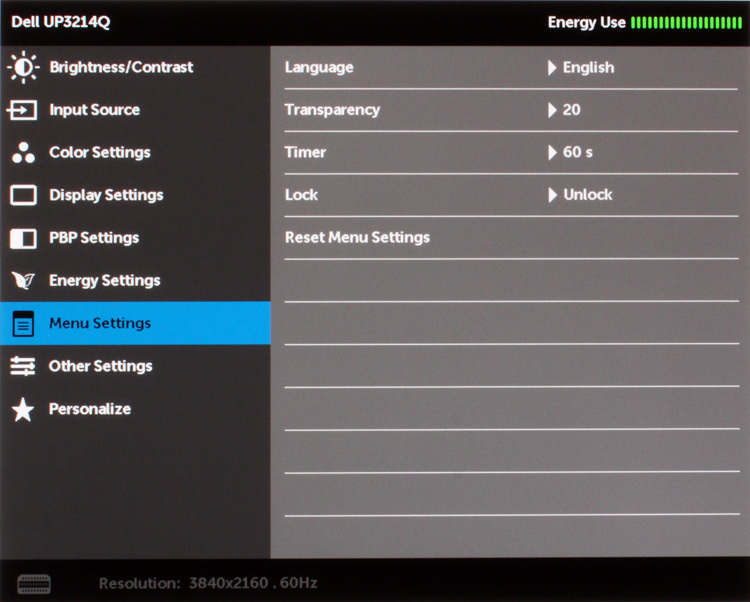
Task: Click the Other Settings sliders icon
Action: point(22,366)
